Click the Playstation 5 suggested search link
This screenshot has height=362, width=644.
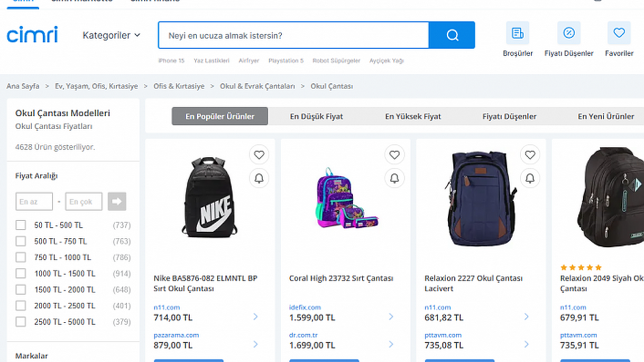pyautogui.click(x=286, y=60)
